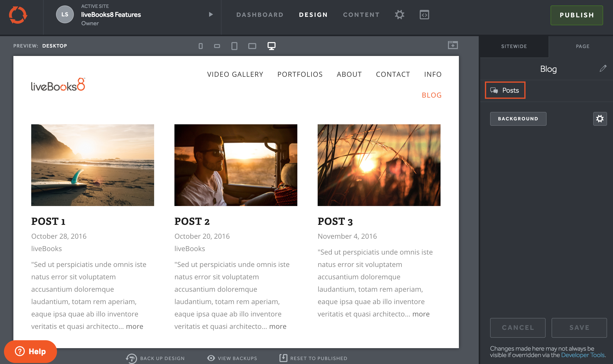The width and height of the screenshot is (613, 364).
Task: Open the Posts section settings
Action: click(x=505, y=90)
